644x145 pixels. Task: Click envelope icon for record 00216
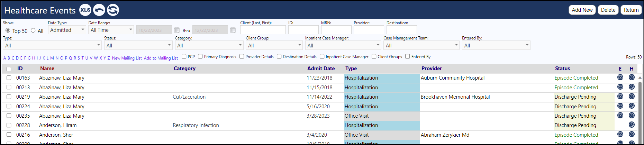[x=620, y=134]
